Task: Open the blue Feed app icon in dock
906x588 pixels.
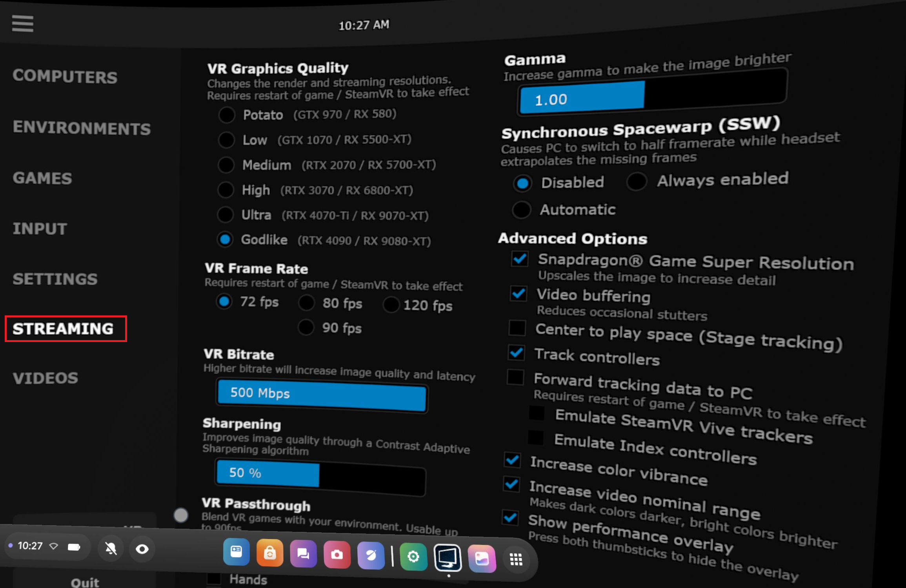Action: pyautogui.click(x=236, y=552)
